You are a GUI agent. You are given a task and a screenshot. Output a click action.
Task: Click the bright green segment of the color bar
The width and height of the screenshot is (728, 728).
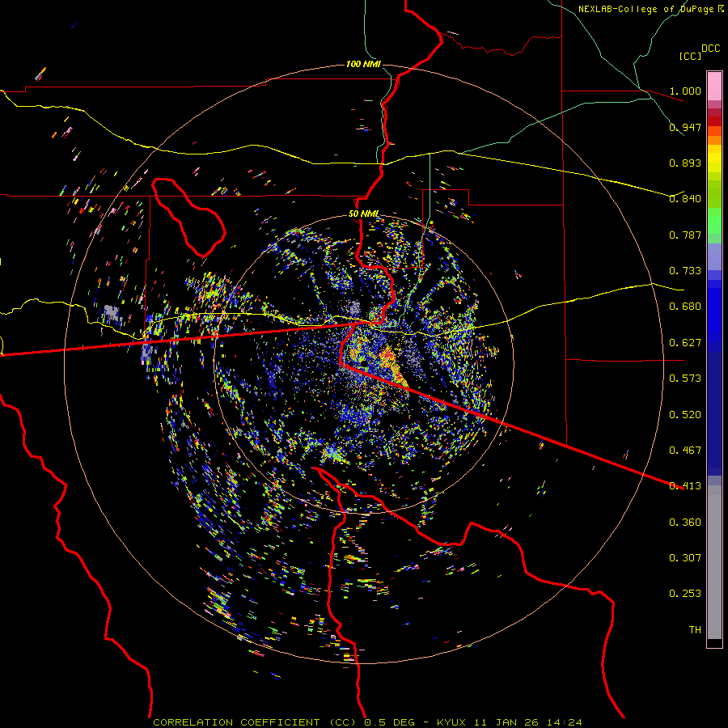click(x=714, y=221)
